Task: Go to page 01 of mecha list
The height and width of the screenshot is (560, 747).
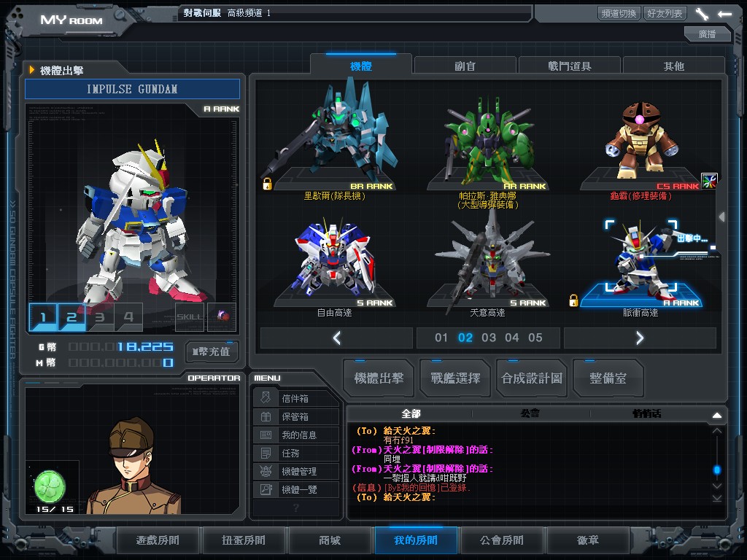Action: [x=441, y=338]
